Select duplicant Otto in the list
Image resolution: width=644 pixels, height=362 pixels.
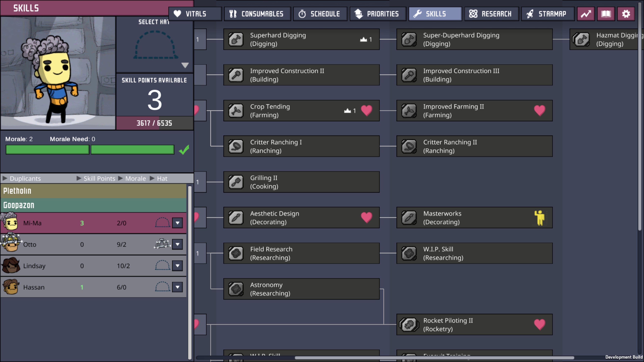click(x=94, y=244)
